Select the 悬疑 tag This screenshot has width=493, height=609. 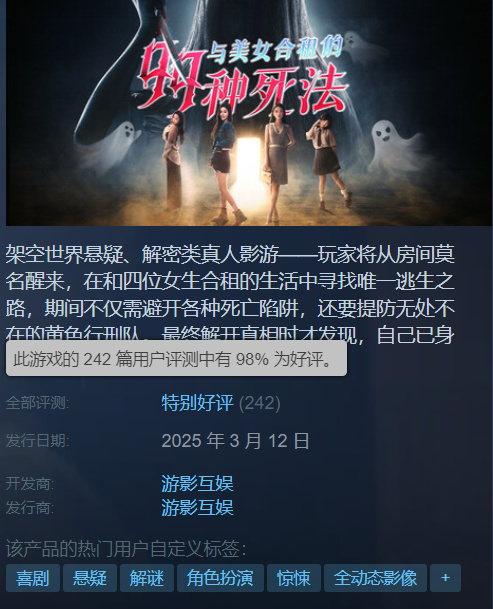[x=90, y=578]
